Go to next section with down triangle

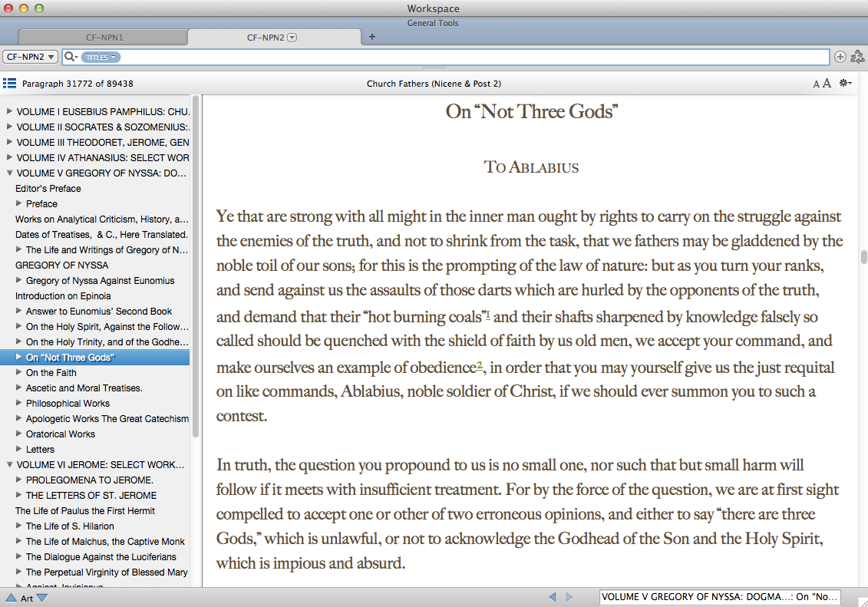(41, 598)
